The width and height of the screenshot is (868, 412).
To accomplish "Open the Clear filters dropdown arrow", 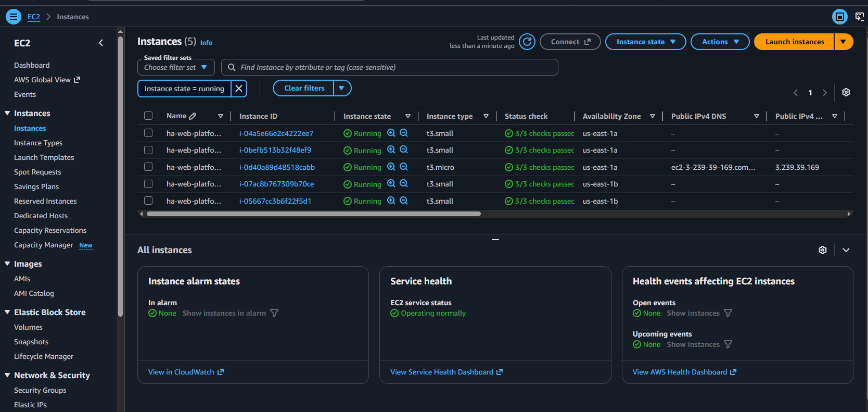I will pos(342,88).
